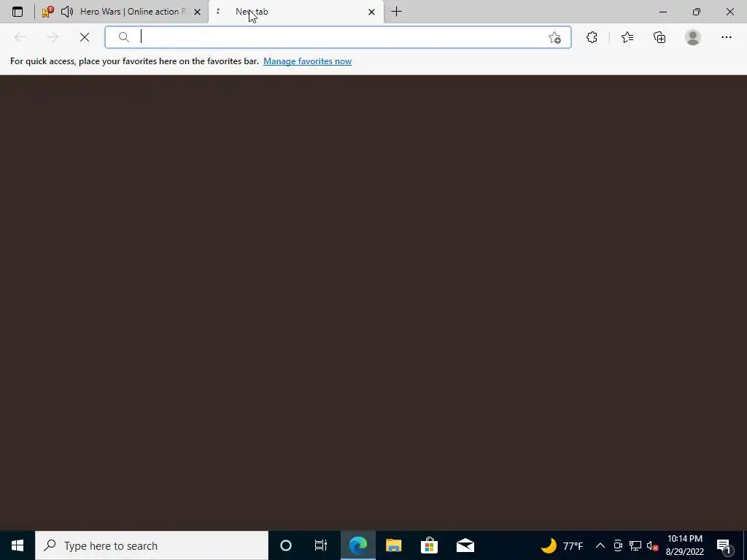Open Microsoft Store from taskbar
This screenshot has height=560, width=747.
(429, 545)
